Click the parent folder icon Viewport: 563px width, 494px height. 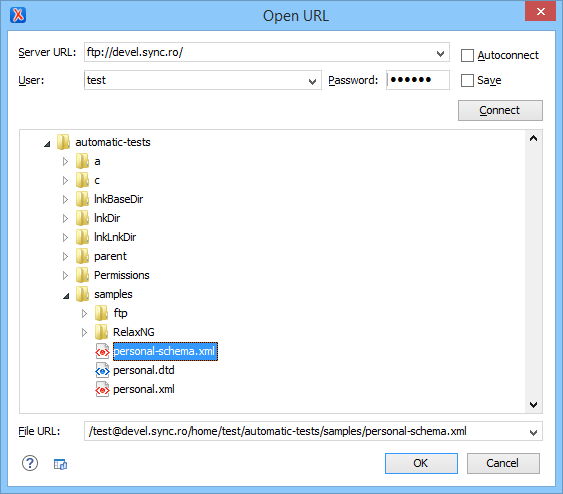(x=83, y=256)
